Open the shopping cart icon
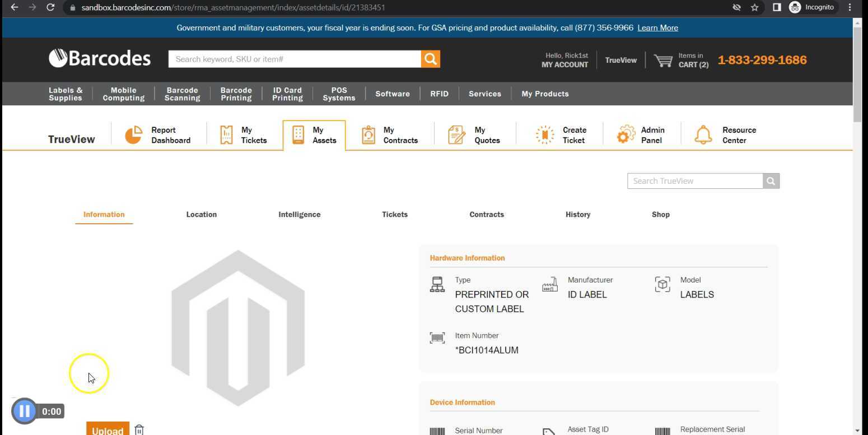Image resolution: width=868 pixels, height=435 pixels. [x=663, y=61]
